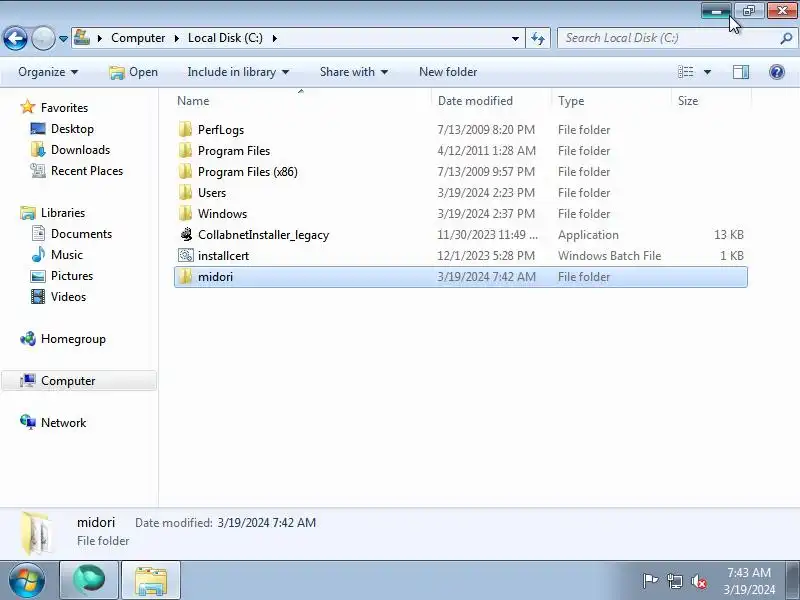
Task: Open the Organize menu
Action: (x=48, y=72)
